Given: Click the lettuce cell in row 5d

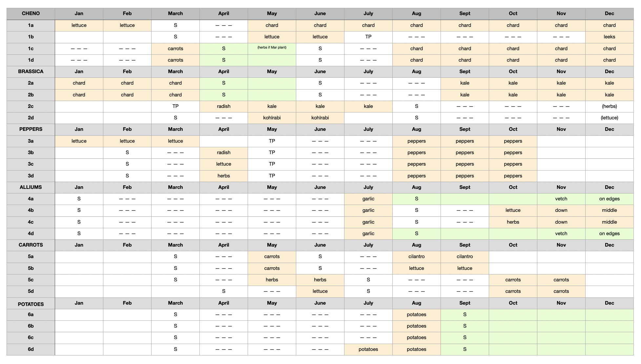Looking at the screenshot, I should click(x=320, y=291).
